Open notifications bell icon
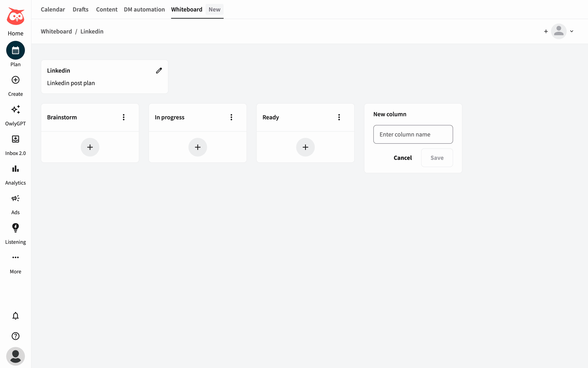The width and height of the screenshot is (588, 368). [x=15, y=316]
